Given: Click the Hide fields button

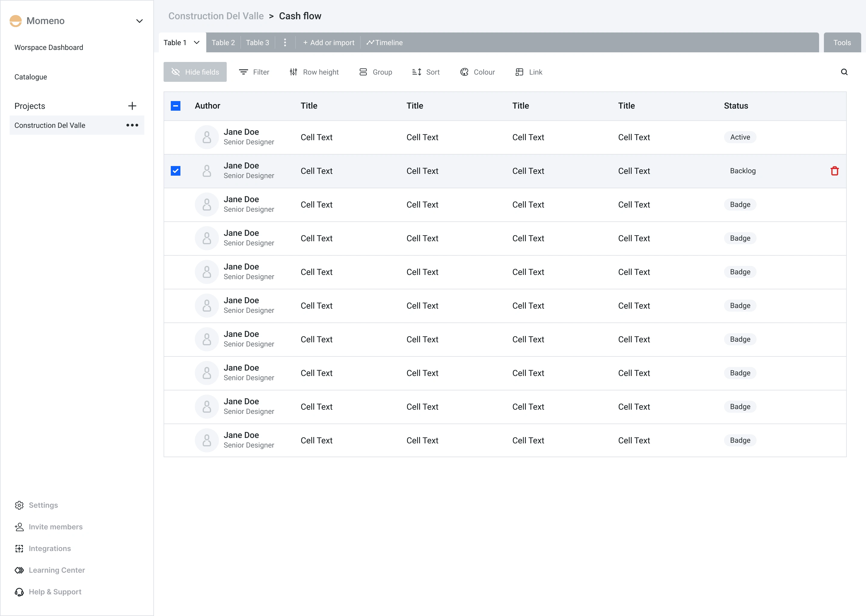Looking at the screenshot, I should 195,72.
